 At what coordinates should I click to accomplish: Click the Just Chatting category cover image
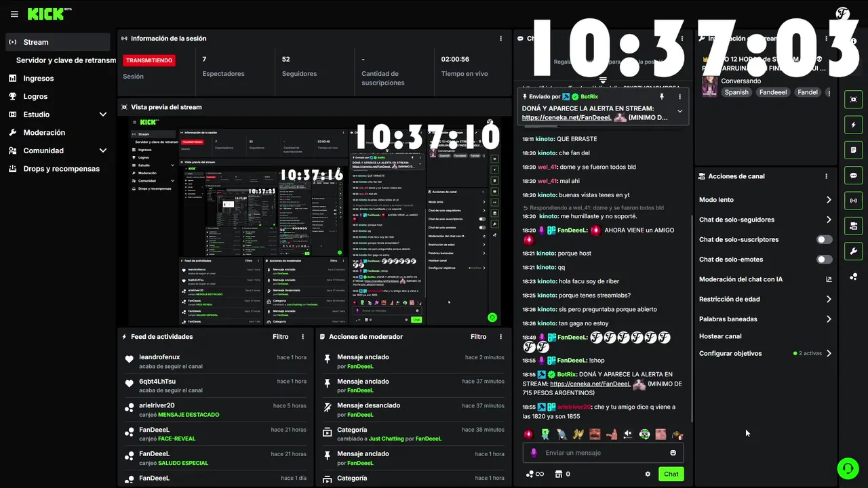coord(710,86)
